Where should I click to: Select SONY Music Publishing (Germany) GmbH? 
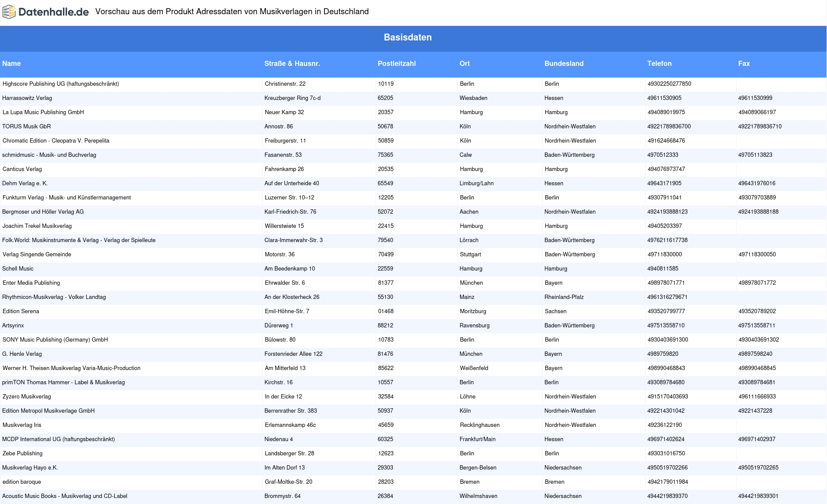coord(55,340)
